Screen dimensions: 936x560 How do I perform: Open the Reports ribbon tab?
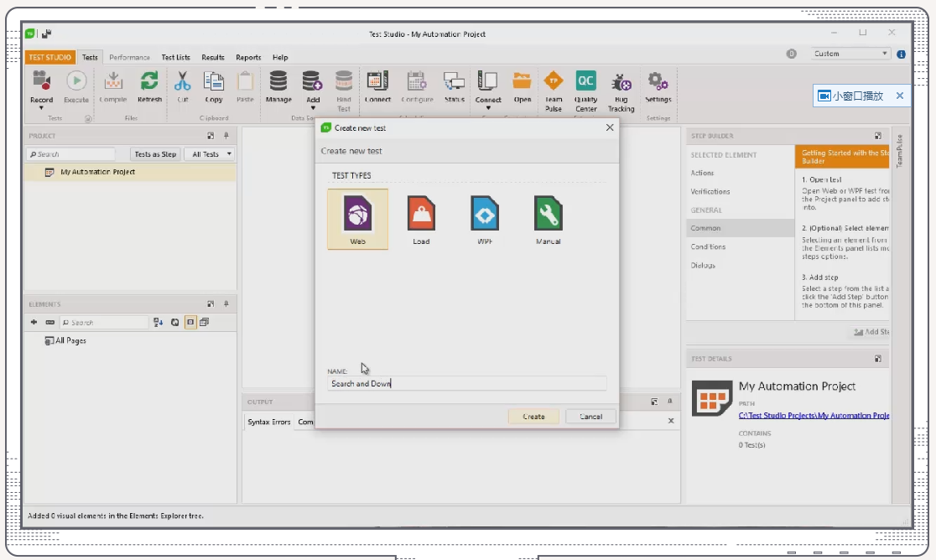coord(248,57)
